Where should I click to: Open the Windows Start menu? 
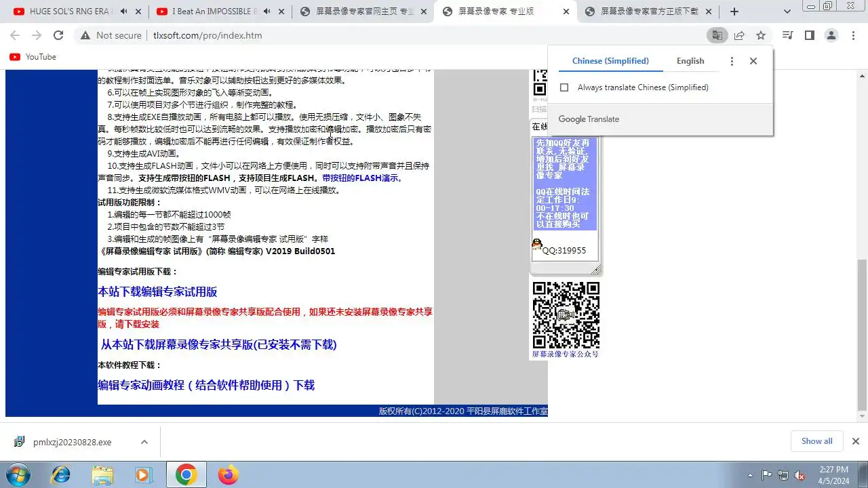[18, 475]
